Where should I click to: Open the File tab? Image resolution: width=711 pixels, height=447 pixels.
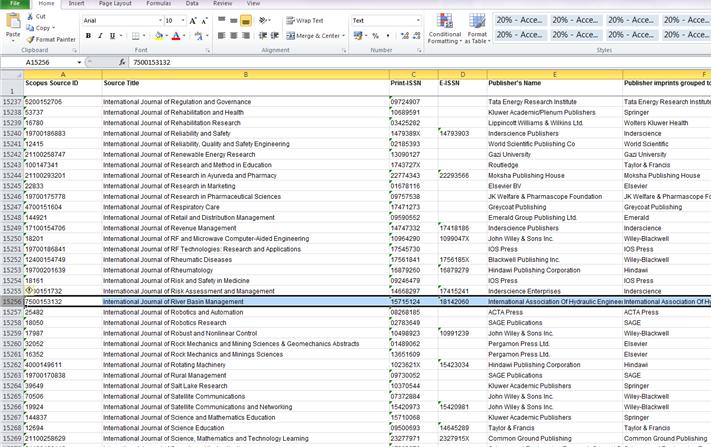[x=15, y=4]
